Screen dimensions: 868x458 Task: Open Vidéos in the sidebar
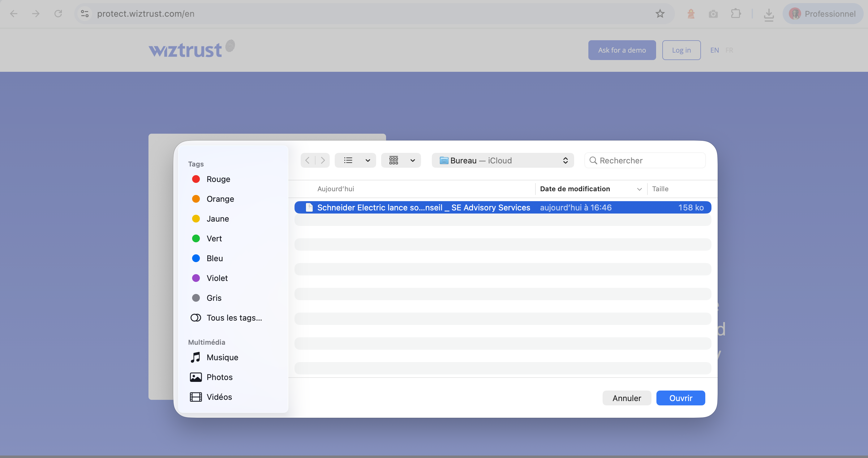tap(219, 397)
